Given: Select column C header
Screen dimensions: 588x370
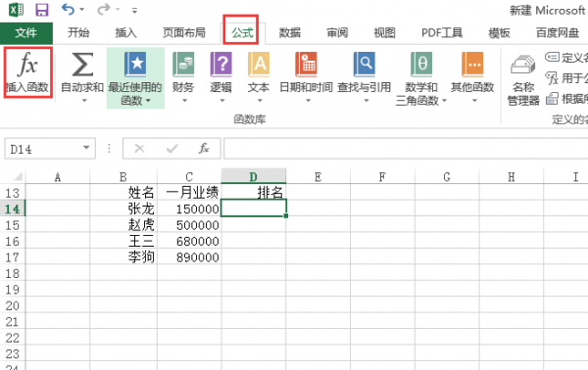Looking at the screenshot, I should (189, 176).
